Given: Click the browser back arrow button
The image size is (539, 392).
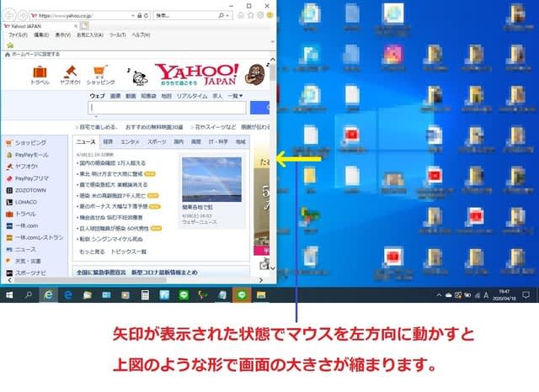Looking at the screenshot, I should pos(8,15).
